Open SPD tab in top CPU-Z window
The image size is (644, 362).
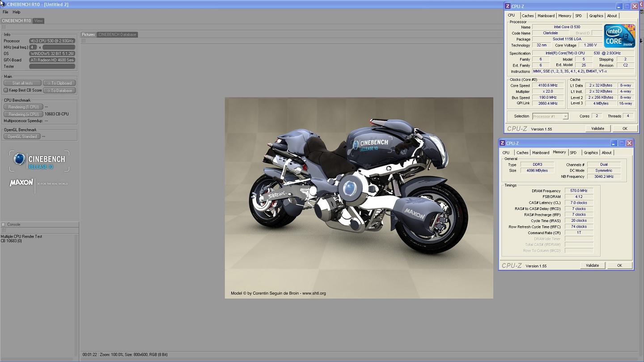point(579,16)
